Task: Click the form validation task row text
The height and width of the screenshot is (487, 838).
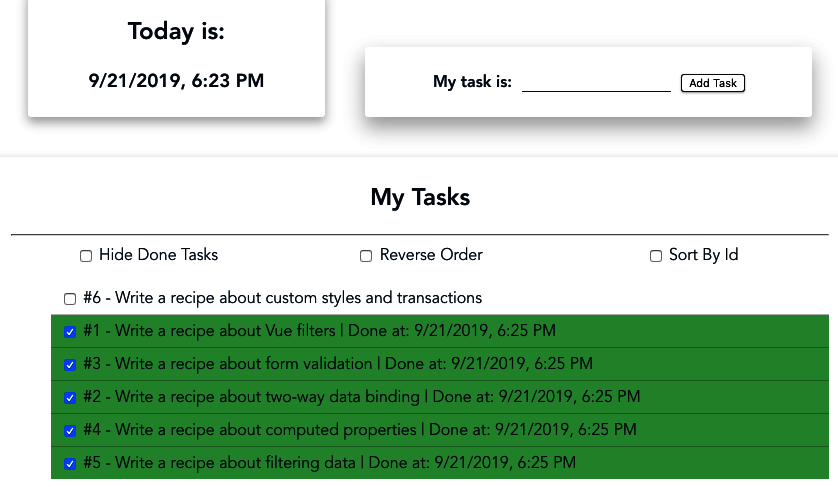Action: tap(338, 364)
